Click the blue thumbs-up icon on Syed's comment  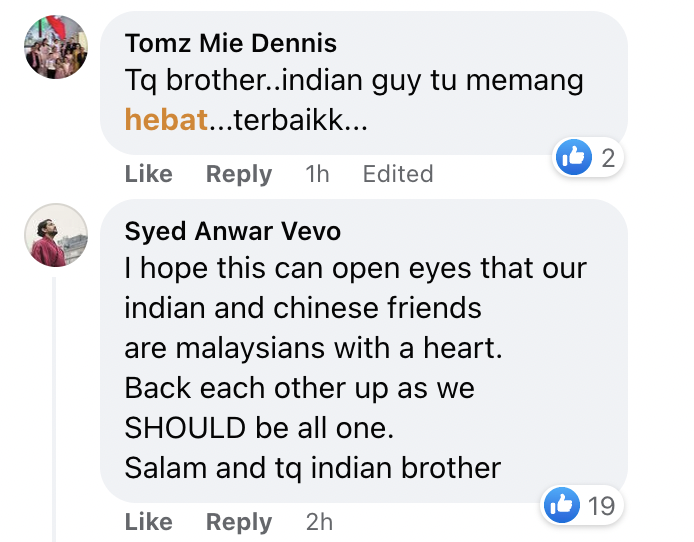(x=562, y=506)
